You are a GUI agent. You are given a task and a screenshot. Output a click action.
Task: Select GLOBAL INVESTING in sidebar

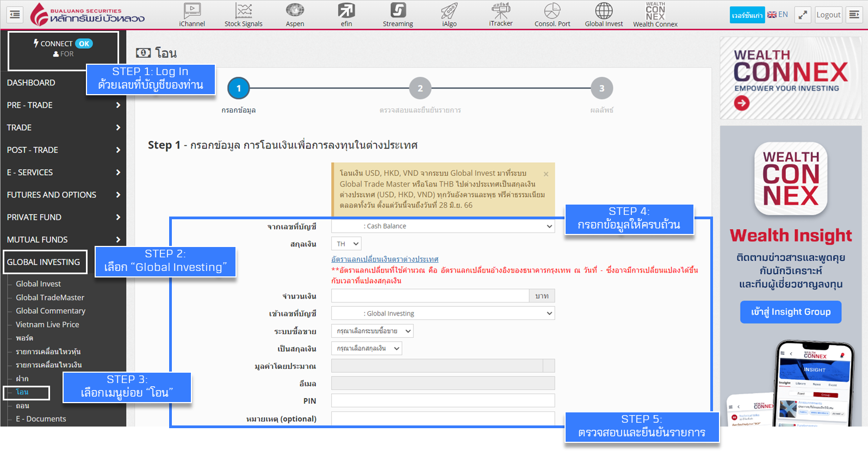point(45,262)
